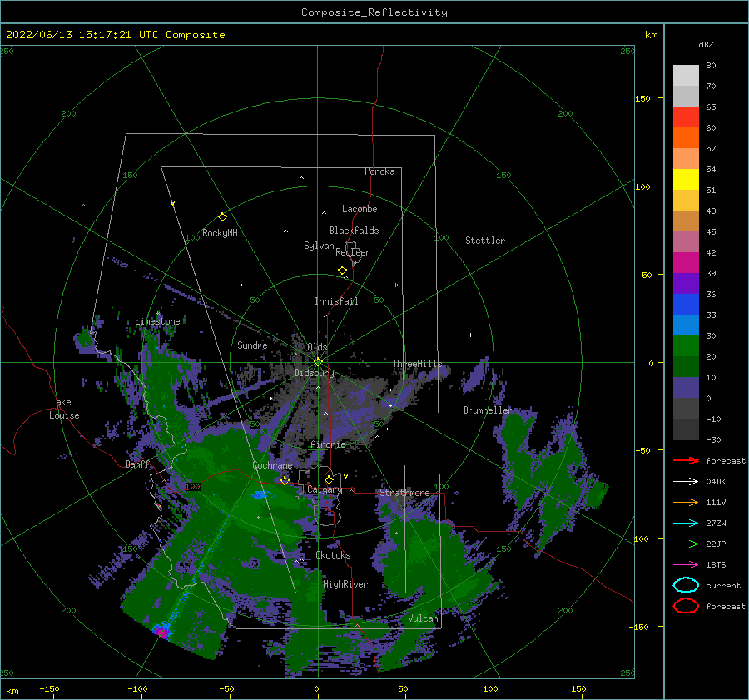Click the Blackfalds city label
The width and height of the screenshot is (749, 700).
(x=354, y=231)
